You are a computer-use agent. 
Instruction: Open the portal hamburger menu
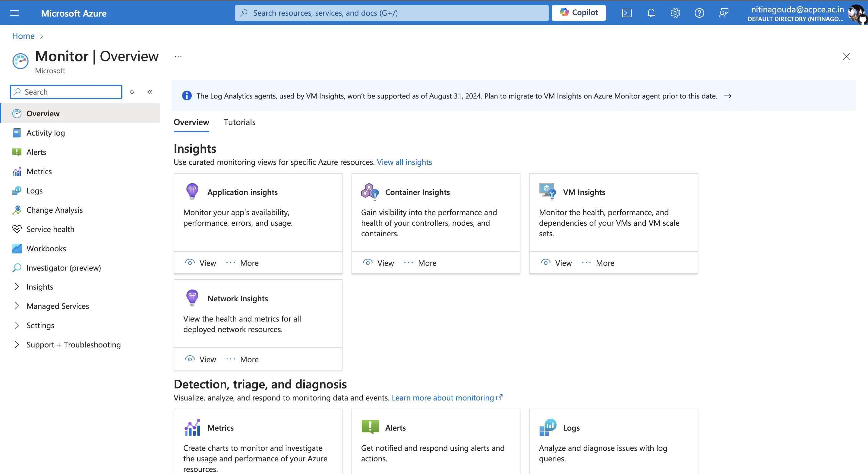[x=14, y=13]
